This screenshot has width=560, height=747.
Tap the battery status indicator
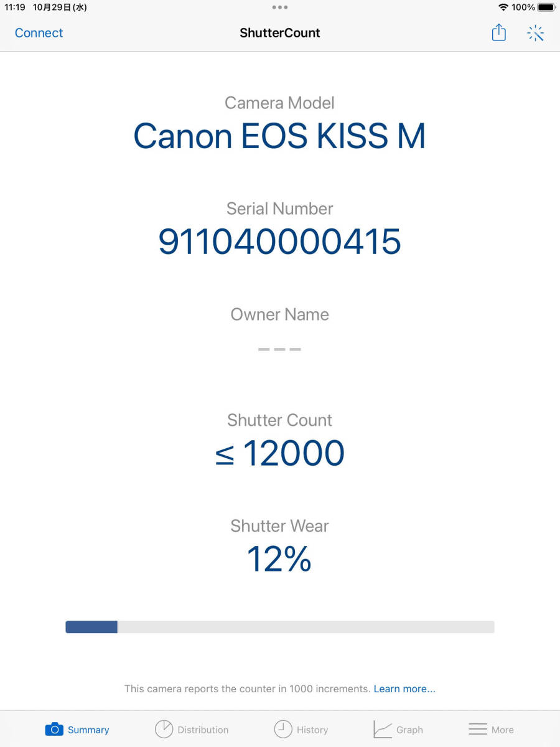pyautogui.click(x=546, y=7)
